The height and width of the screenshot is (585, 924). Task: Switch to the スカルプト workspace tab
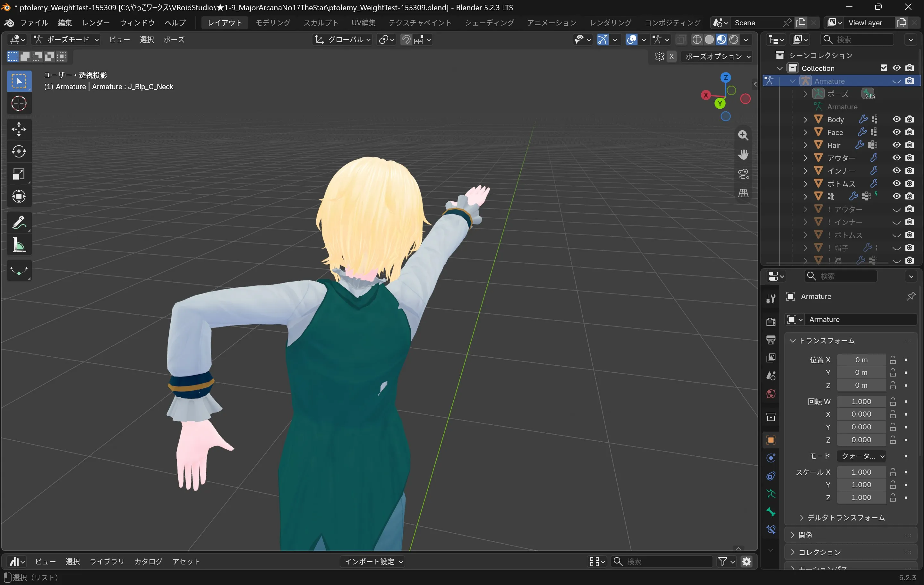click(x=321, y=23)
